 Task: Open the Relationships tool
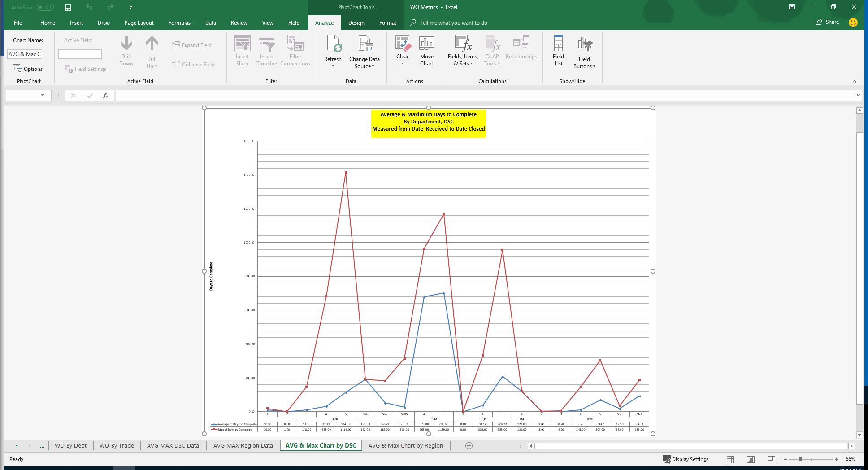521,48
